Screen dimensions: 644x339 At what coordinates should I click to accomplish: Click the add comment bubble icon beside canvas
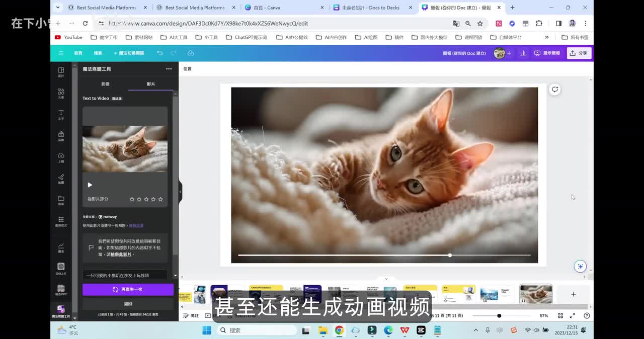[x=554, y=90]
